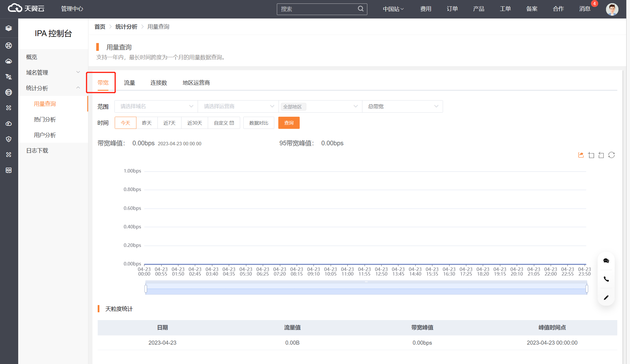The height and width of the screenshot is (364, 630).
Task: Select the 昨天 time range option
Action: [x=147, y=123]
